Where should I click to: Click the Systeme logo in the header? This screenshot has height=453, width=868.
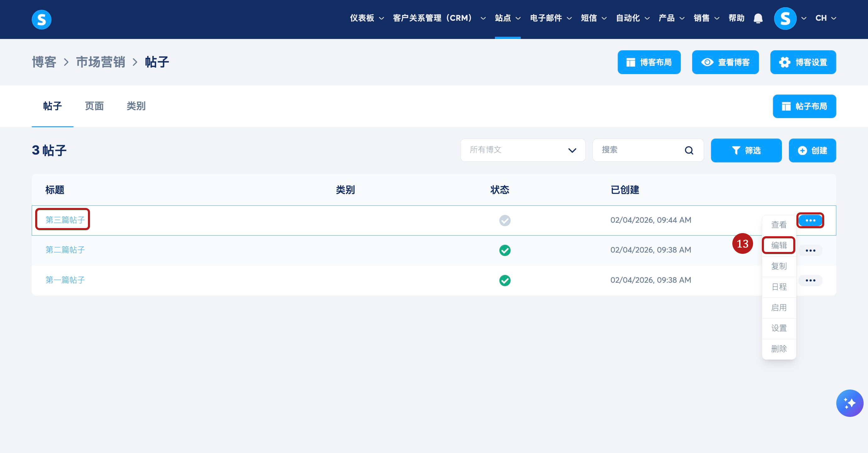coord(41,19)
